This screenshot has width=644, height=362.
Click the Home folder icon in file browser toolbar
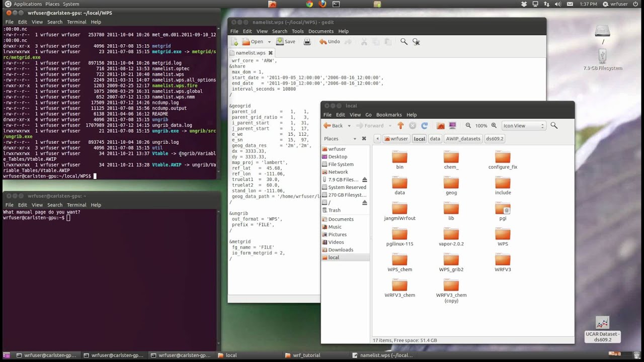440,126
